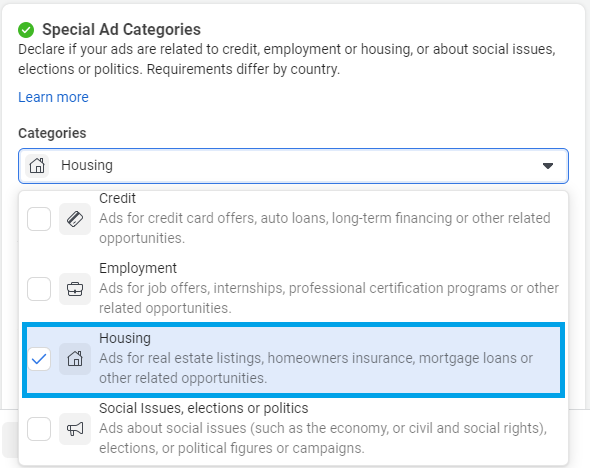This screenshot has width=590, height=468.
Task: Check the Social Issues, elections or politics box
Action: (x=39, y=429)
